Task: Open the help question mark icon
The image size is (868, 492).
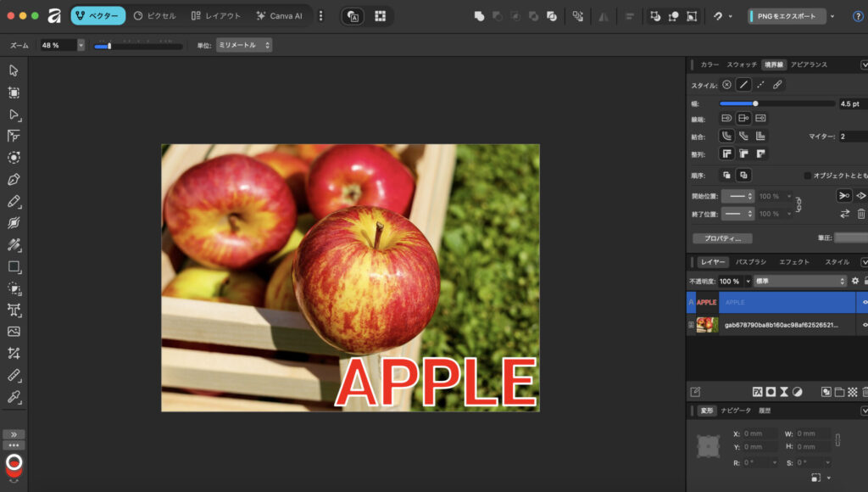Action: [858, 16]
